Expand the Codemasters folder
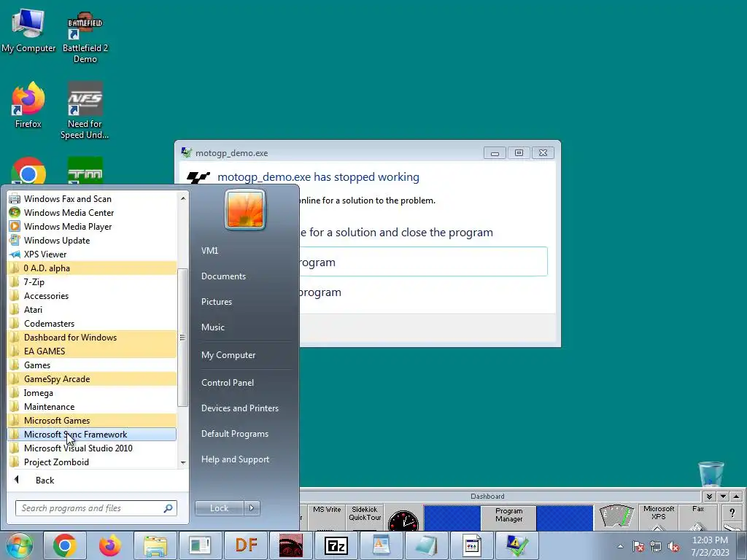 click(x=92, y=323)
